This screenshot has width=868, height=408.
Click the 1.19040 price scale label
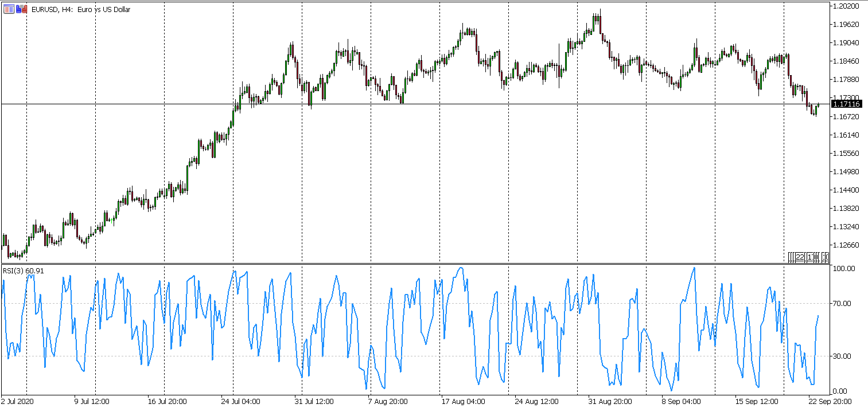click(846, 43)
